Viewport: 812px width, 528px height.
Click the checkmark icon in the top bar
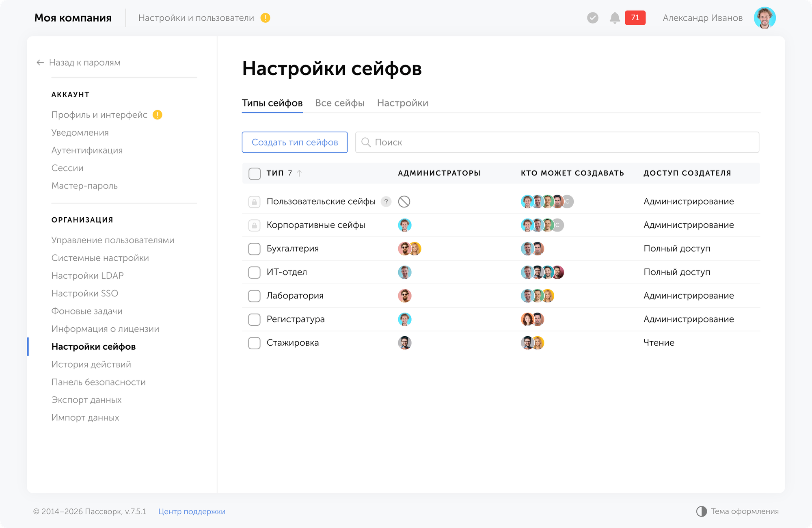pos(592,17)
